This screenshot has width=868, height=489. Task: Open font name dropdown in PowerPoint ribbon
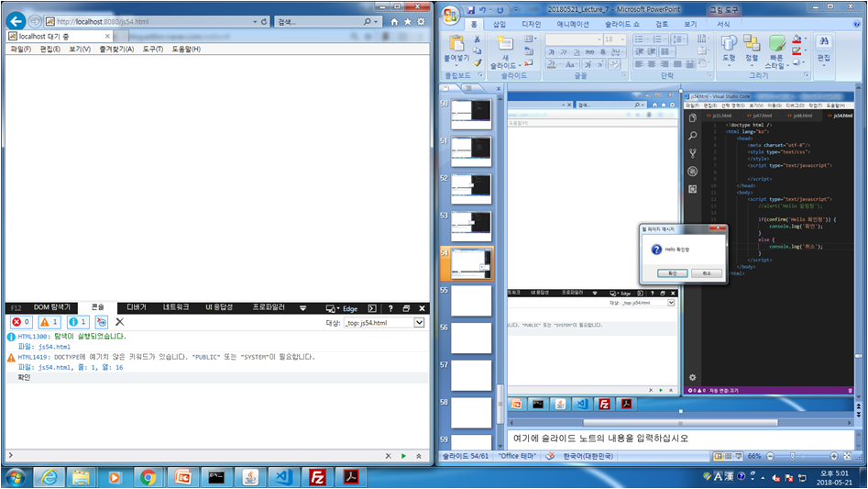pyautogui.click(x=599, y=39)
